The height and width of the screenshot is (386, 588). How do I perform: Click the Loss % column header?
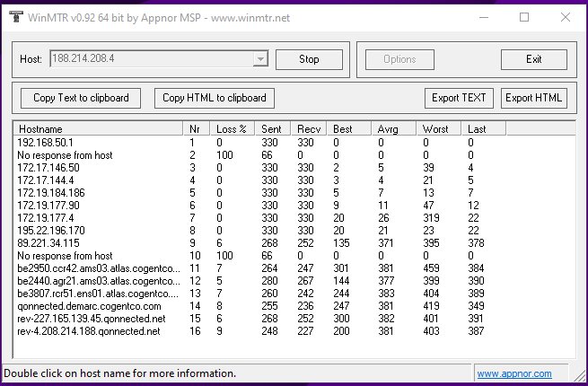pos(233,128)
